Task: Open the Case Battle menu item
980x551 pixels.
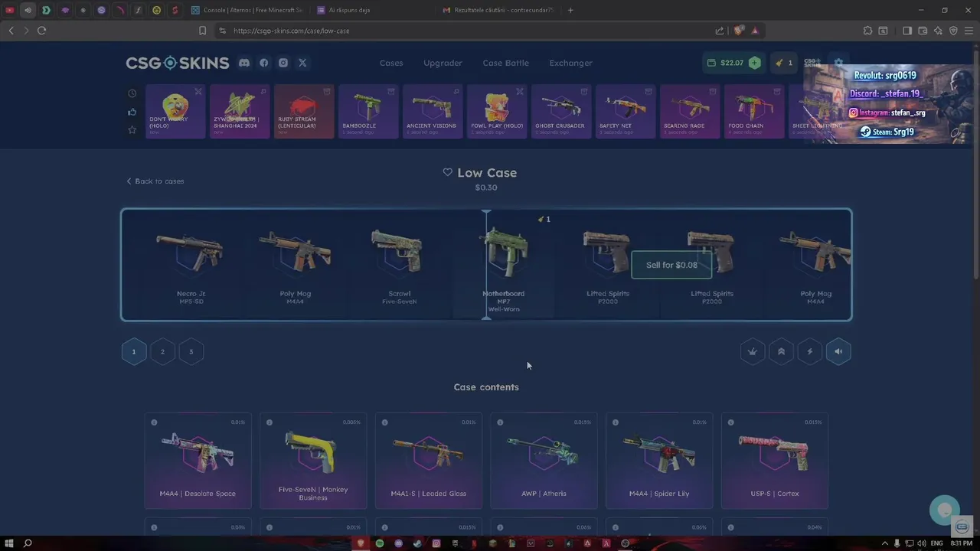Action: click(505, 63)
